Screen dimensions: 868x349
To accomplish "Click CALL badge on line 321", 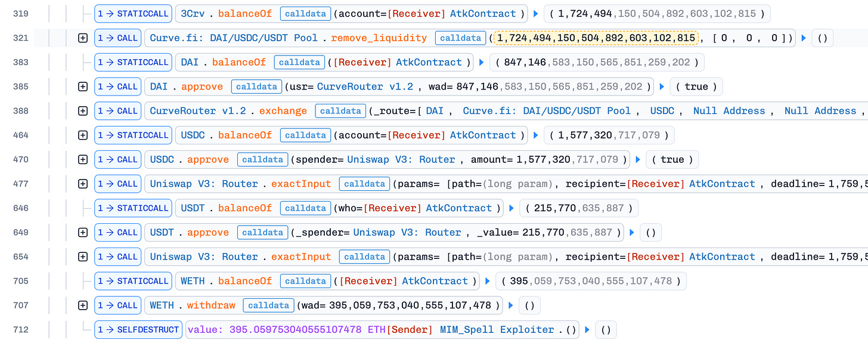I will [x=117, y=38].
